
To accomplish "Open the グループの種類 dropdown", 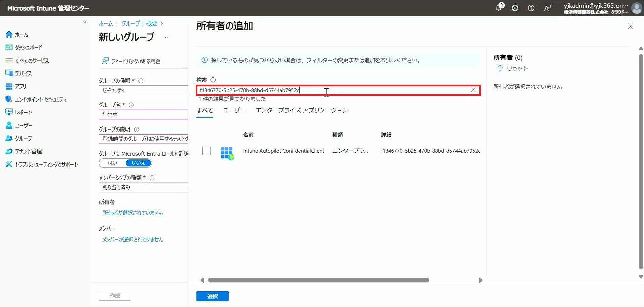I will 144,90.
